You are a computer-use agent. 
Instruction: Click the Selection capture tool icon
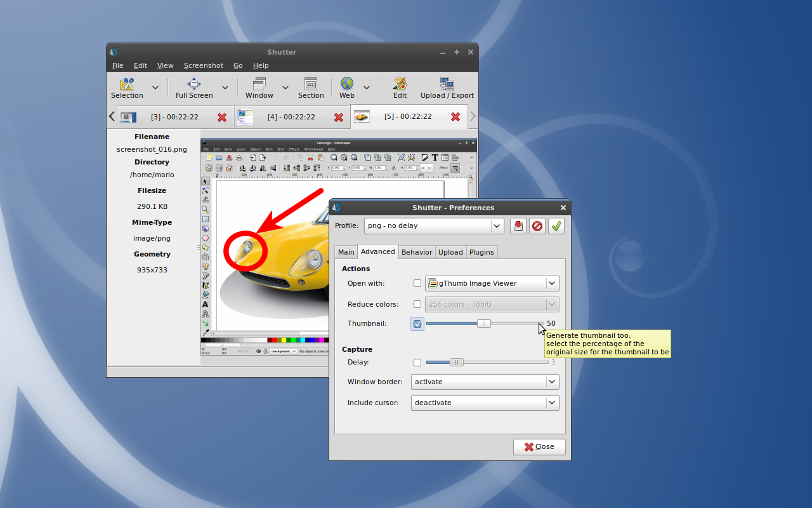(x=127, y=84)
